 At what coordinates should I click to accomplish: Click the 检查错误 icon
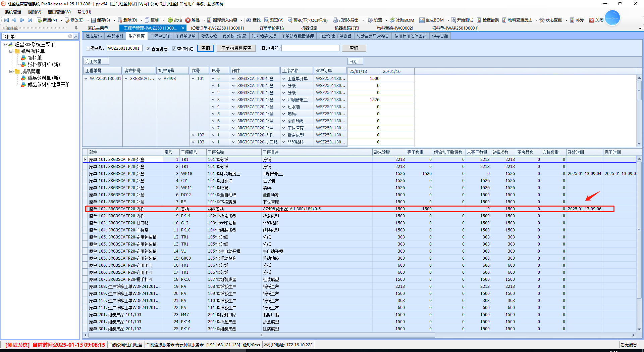(479, 20)
